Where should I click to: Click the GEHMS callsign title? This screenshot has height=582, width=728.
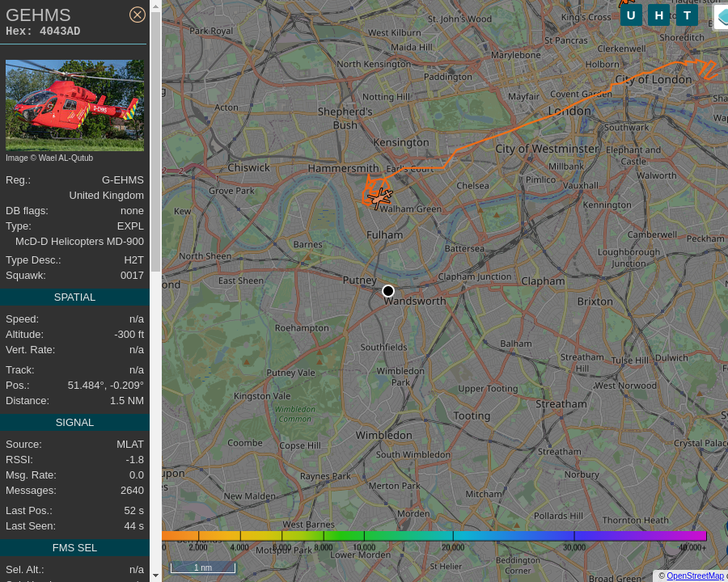click(x=38, y=15)
